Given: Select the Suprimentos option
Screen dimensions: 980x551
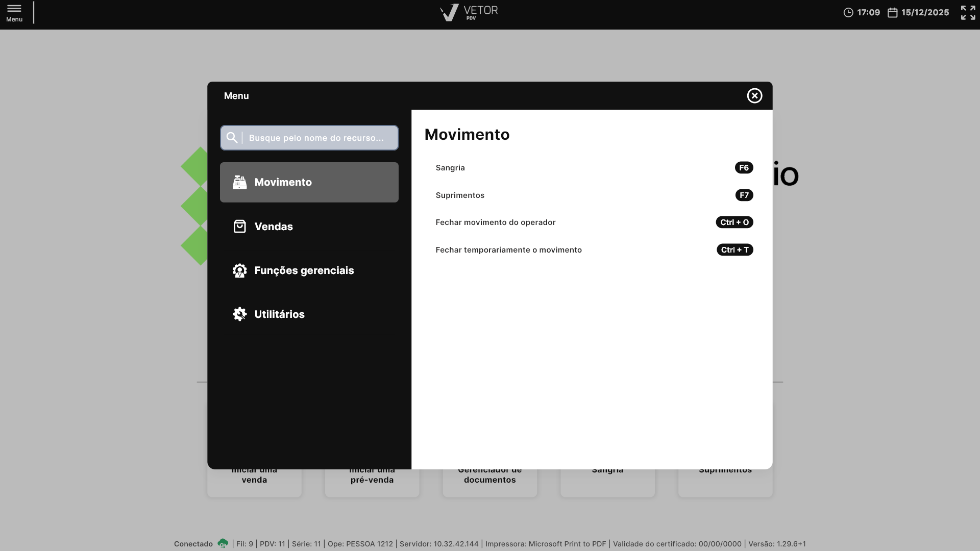Looking at the screenshot, I should click(460, 195).
